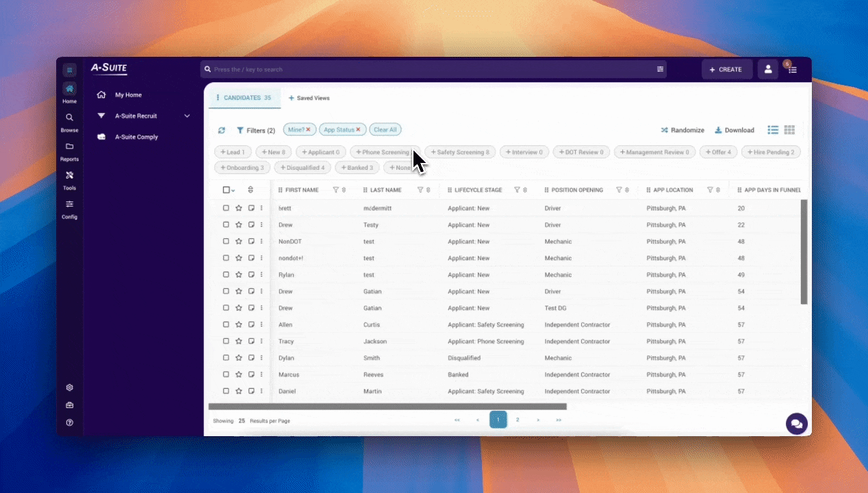The image size is (868, 493).
Task: Open the Results per Page dropdown
Action: tap(242, 420)
